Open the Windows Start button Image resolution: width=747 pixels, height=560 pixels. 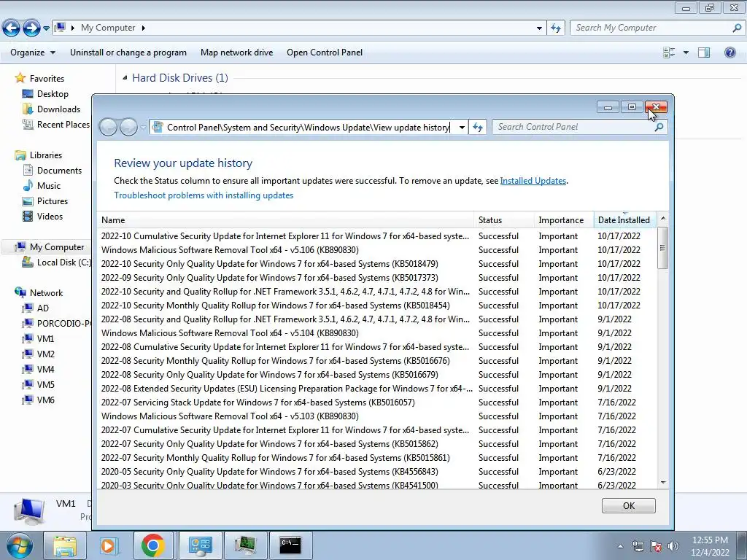click(19, 545)
